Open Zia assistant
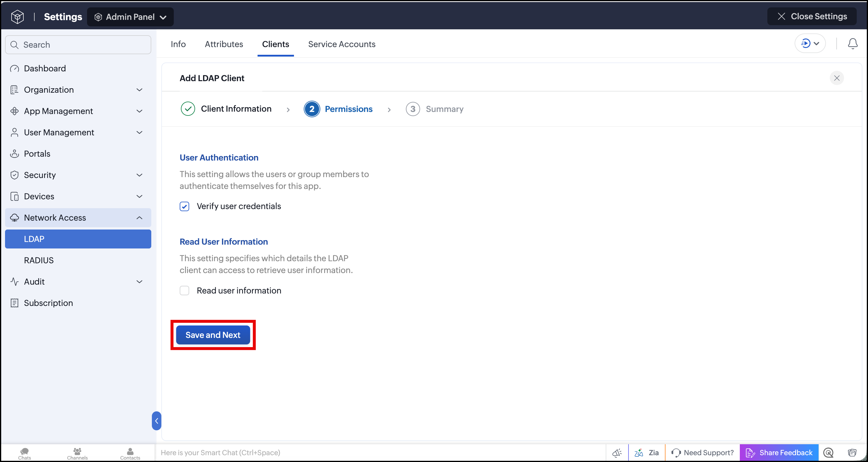This screenshot has height=462, width=868. (x=647, y=453)
